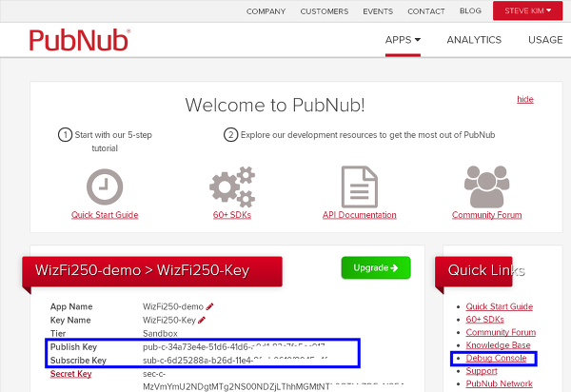Open the EVENTS menu item
This screenshot has height=392, width=571.
(378, 11)
